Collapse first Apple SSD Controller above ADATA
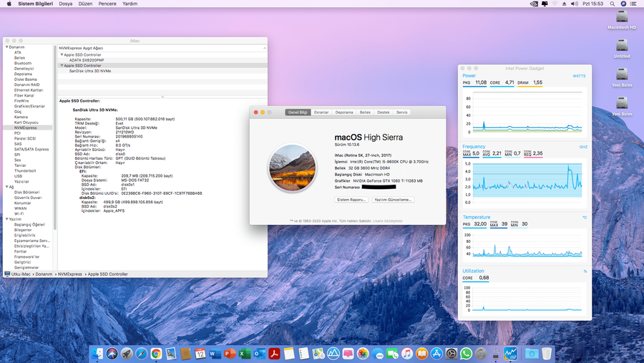The image size is (644, 363). (x=62, y=54)
